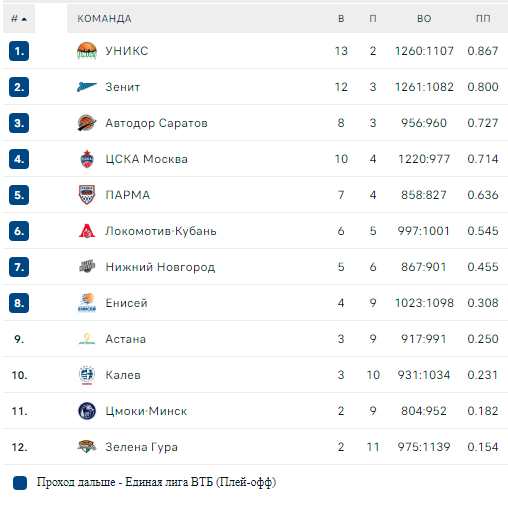
Task: Sort by П losses column header
Action: point(373,19)
